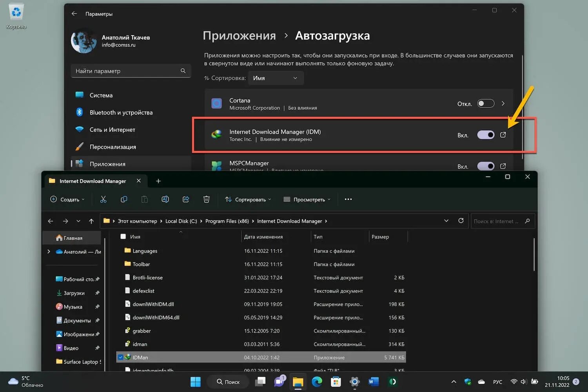Click the Copy icon in Explorer toolbar
This screenshot has height=392, width=588.
click(124, 200)
